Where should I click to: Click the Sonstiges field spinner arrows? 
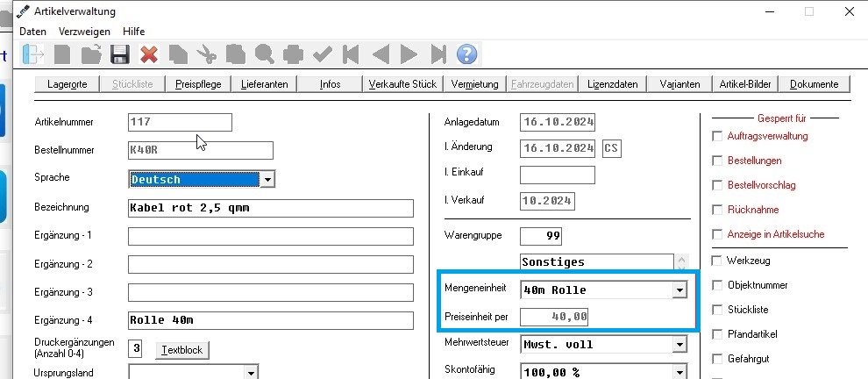tap(681, 261)
